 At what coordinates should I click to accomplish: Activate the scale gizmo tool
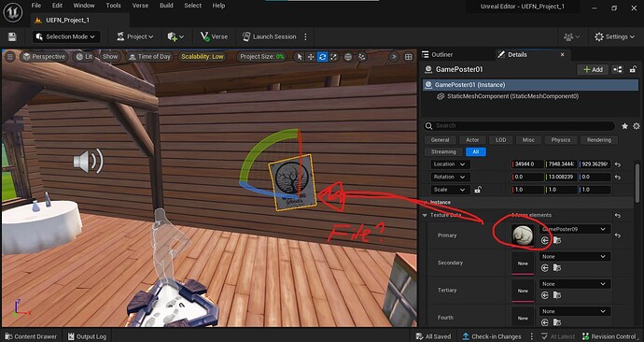point(333,57)
